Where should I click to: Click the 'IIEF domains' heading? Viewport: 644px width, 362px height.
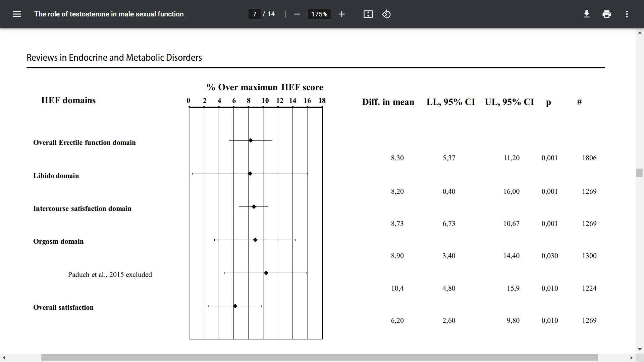[68, 100]
